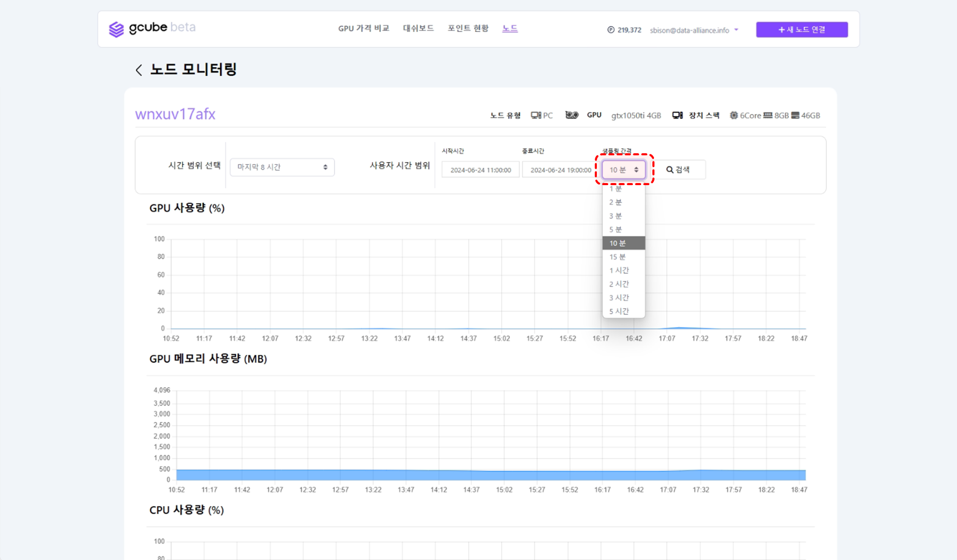The image size is (957, 560).
Task: Click the 장치 스펙 device icon
Action: (678, 115)
